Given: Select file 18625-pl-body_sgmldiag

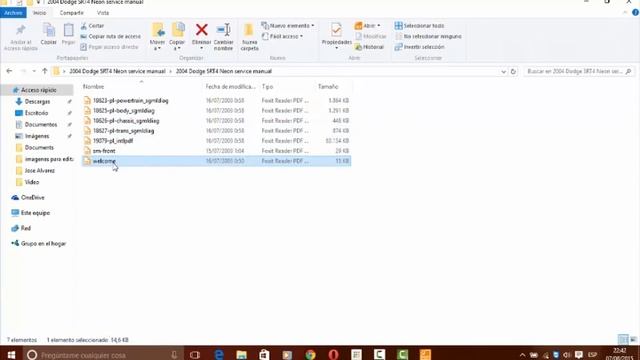Looking at the screenshot, I should click(123, 111).
